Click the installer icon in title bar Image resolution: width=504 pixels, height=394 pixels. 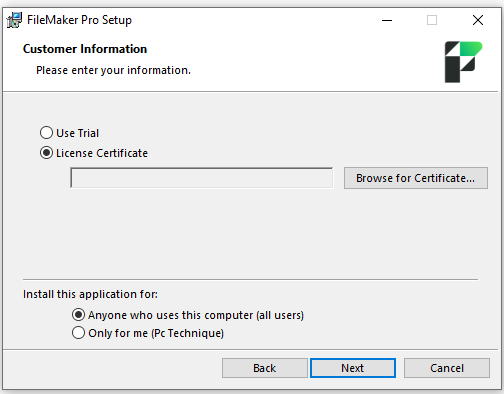14,20
